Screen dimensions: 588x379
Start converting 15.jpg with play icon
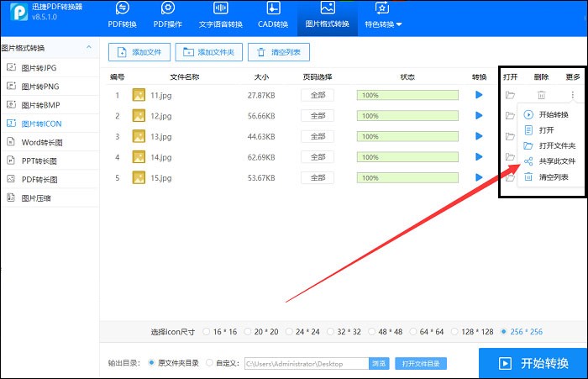click(479, 177)
